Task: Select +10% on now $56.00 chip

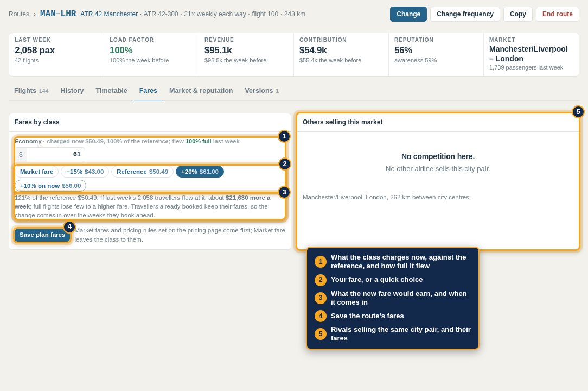Action: click(x=50, y=186)
